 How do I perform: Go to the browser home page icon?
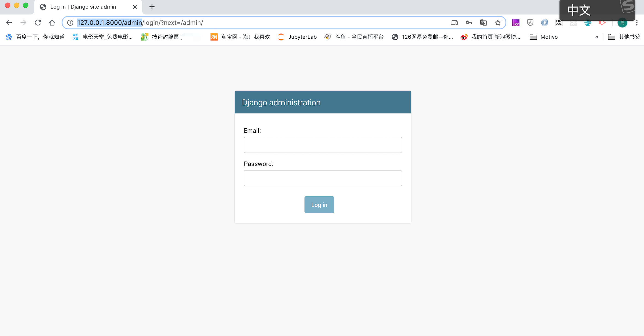point(52,23)
